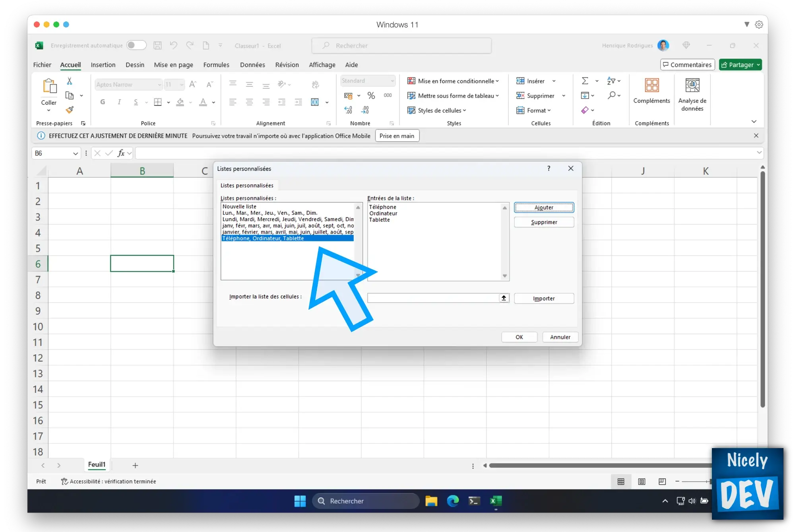795x532 pixels.
Task: Open Microsoft Edge from taskbar
Action: 453,501
